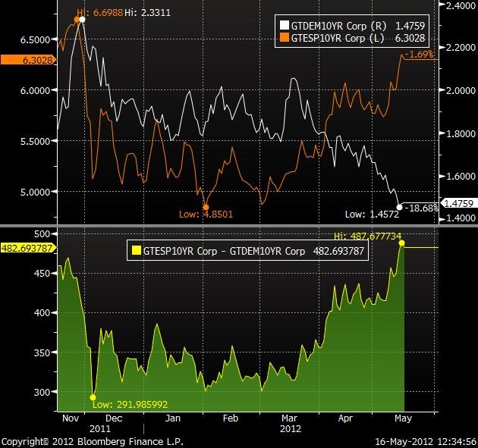
Task: Click the May label on the time axis
Action: coord(403,418)
